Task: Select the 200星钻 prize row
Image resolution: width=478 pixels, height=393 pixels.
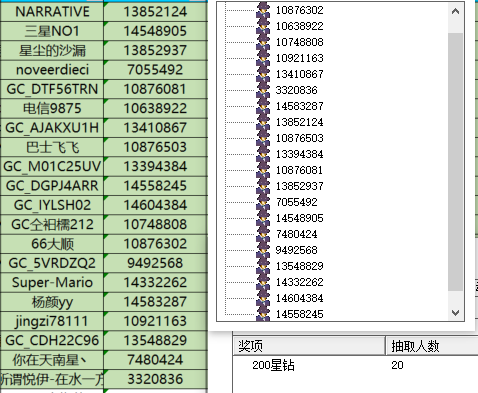Action: point(355,365)
